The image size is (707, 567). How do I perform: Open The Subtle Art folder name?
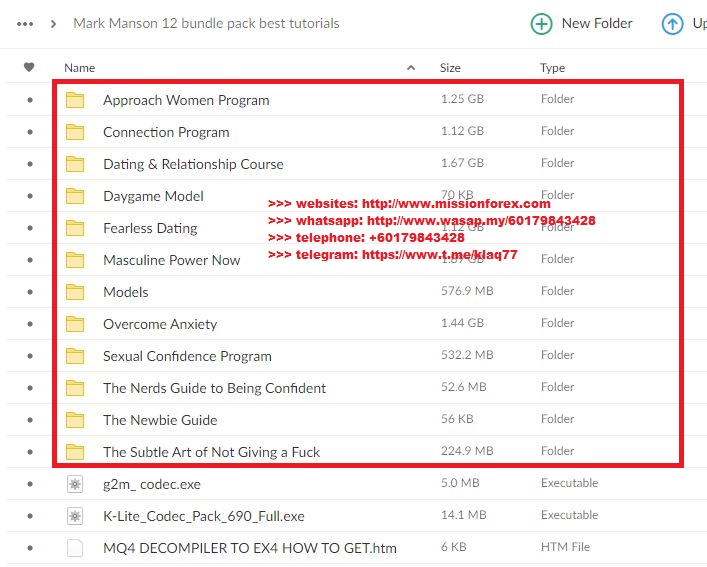coord(211,453)
